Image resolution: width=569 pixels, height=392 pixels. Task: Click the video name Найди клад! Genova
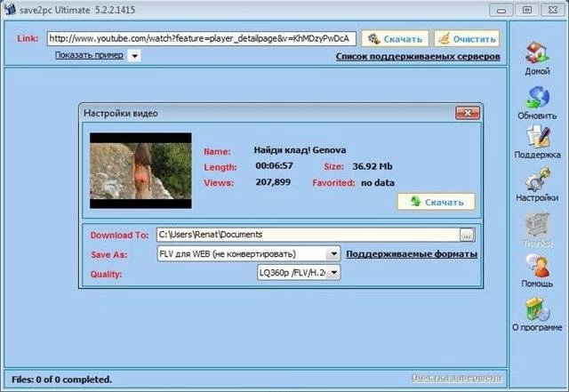click(300, 150)
